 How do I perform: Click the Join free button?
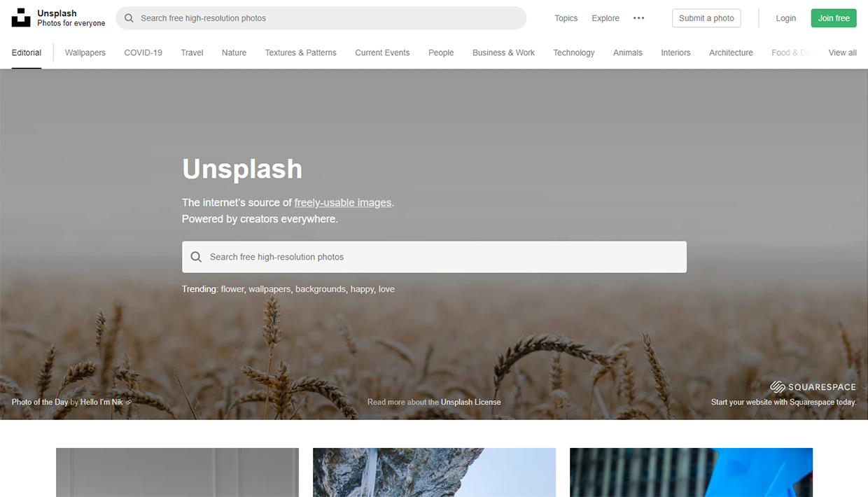click(x=834, y=18)
